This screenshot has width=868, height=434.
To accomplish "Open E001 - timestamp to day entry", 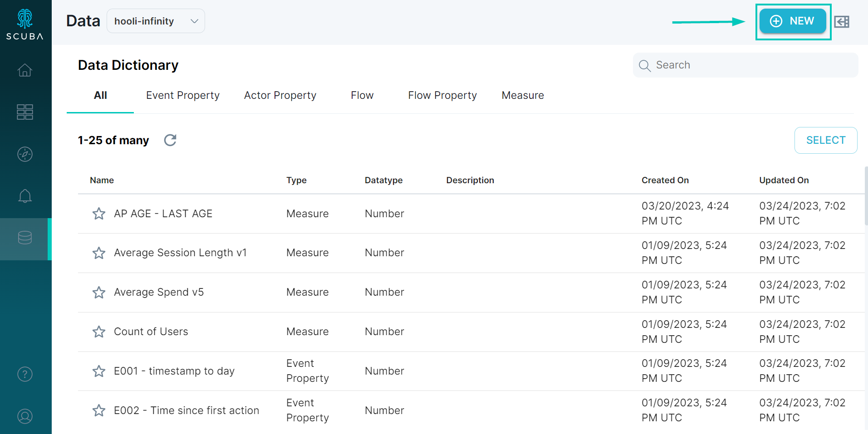I will (174, 371).
